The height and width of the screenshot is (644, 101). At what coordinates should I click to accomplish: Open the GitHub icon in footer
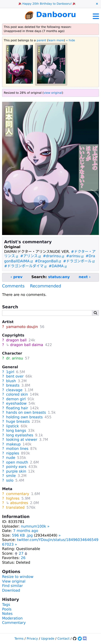tap(74, 638)
